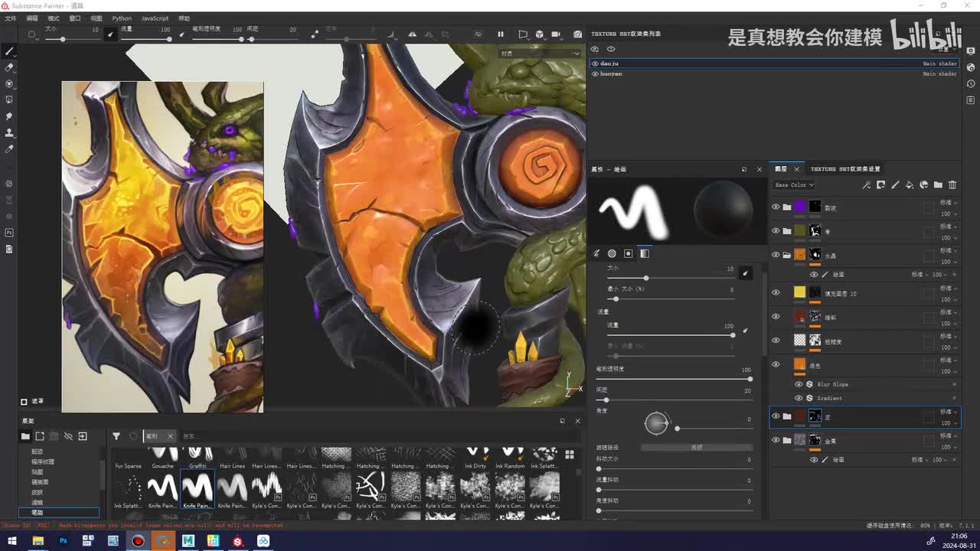Toggle the symmetry icon in top toolbar
This screenshot has height=551, width=980.
413,34
